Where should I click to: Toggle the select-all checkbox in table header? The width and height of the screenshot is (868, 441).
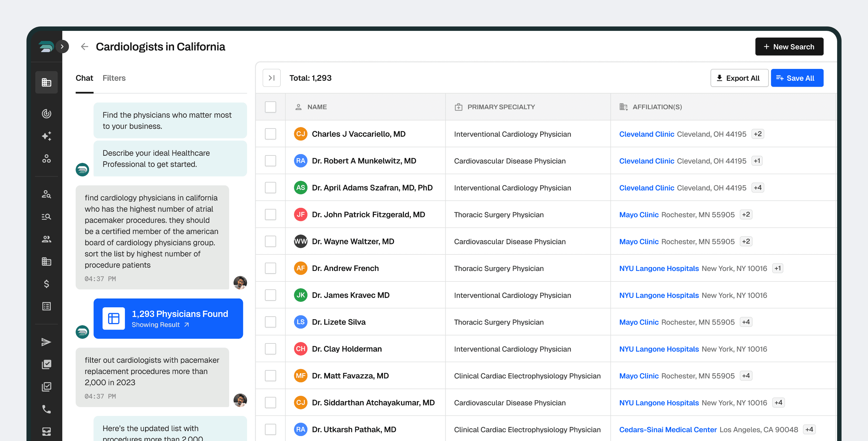(x=270, y=107)
